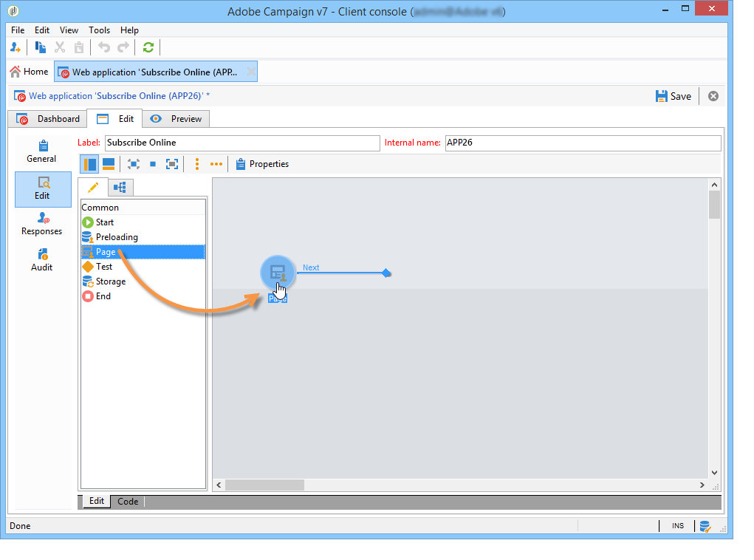
Task: Click the Internal name input field
Action: click(583, 143)
